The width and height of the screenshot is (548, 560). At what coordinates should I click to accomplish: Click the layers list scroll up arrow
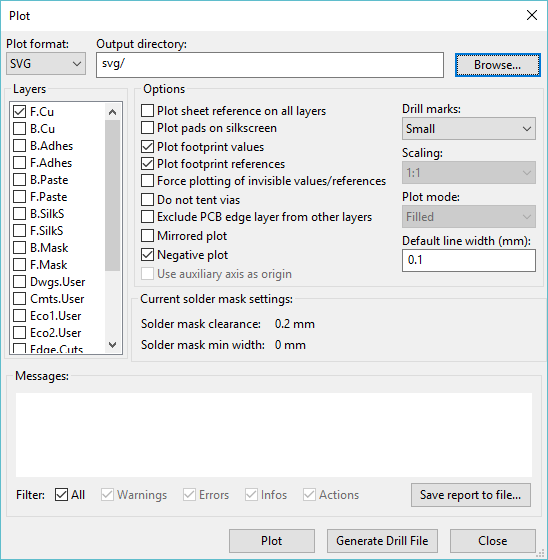113,112
